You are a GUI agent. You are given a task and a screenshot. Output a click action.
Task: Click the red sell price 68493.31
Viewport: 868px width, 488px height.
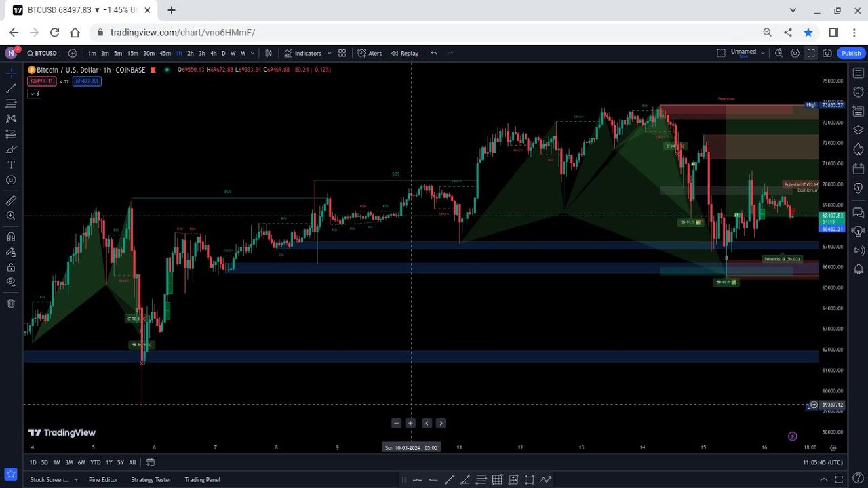(x=41, y=81)
